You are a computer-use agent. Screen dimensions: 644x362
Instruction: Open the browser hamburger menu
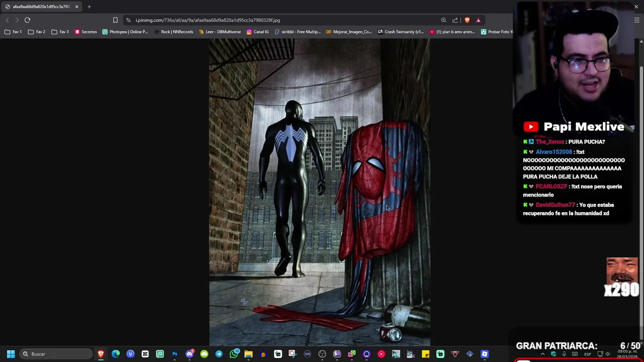(x=636, y=20)
